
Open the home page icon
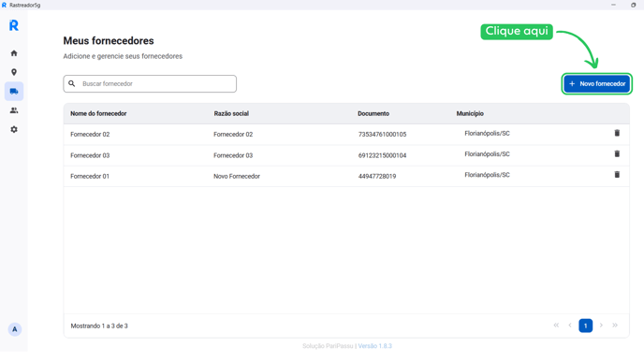tap(14, 53)
